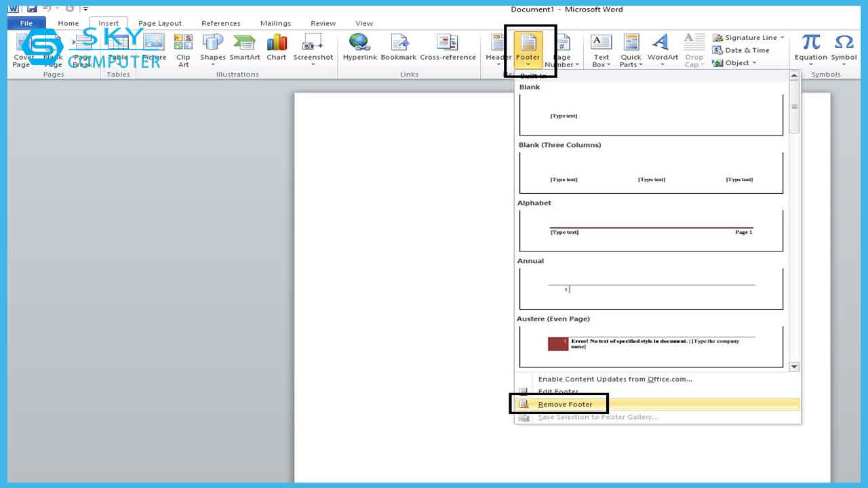Screen dimensions: 868x488
Task: Insert a Picture from file
Action: click(153, 47)
